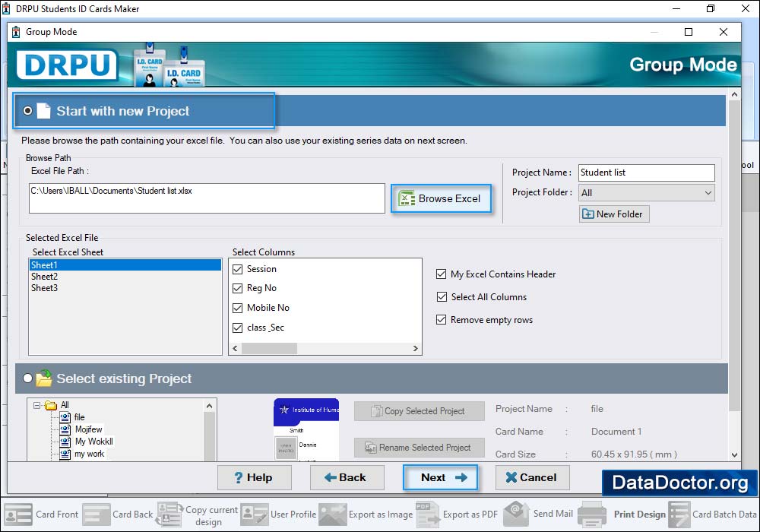
Task: Click Print Design printer icon
Action: coord(592,515)
